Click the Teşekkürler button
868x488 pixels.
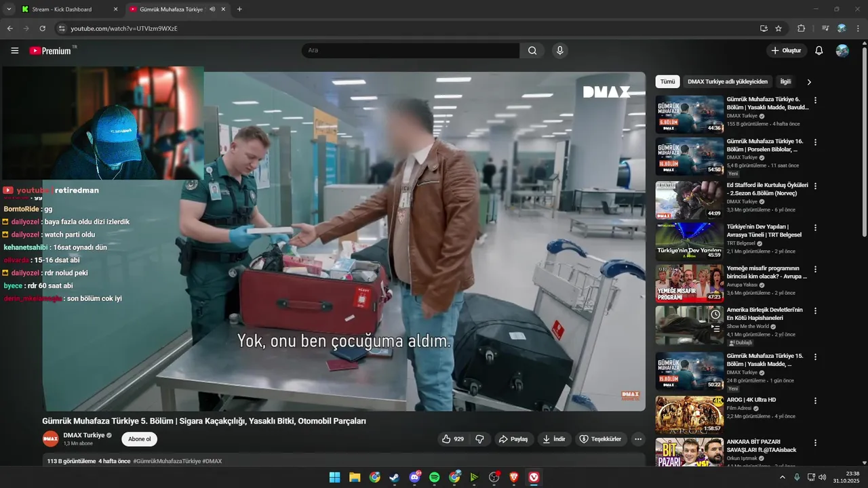[x=601, y=439]
